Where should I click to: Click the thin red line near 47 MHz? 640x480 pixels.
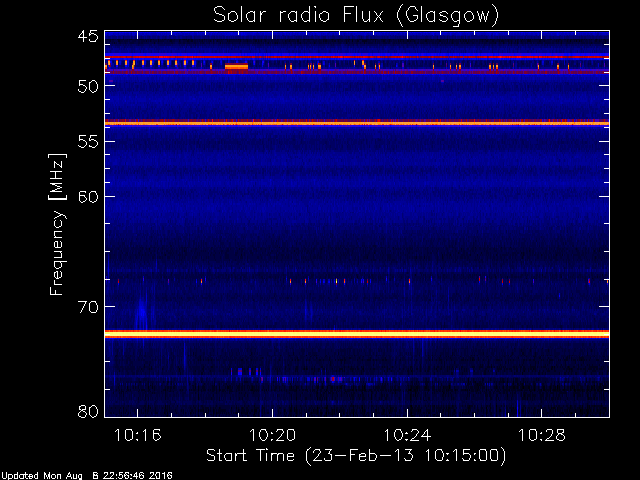point(357,57)
